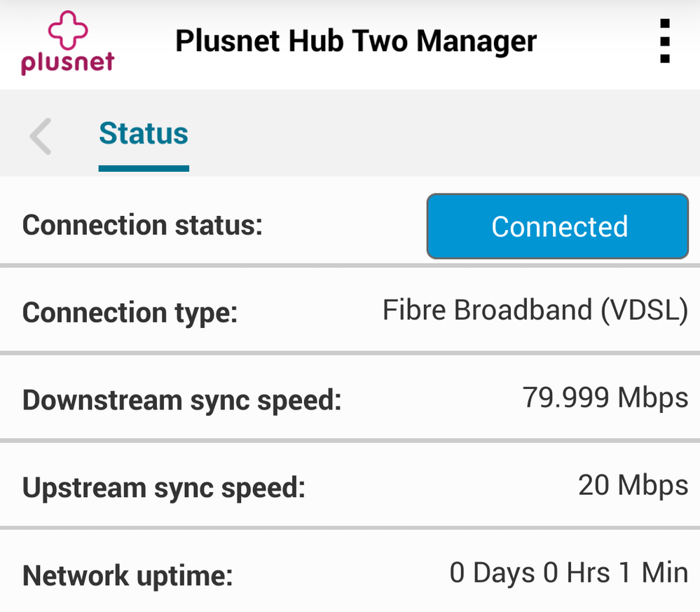The width and height of the screenshot is (700, 612).
Task: Select the 'Connection type:' label
Action: (130, 313)
